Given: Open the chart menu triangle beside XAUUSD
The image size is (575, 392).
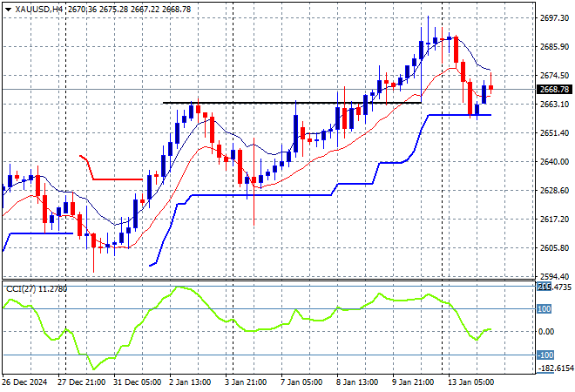Looking at the screenshot, I should click(x=8, y=10).
